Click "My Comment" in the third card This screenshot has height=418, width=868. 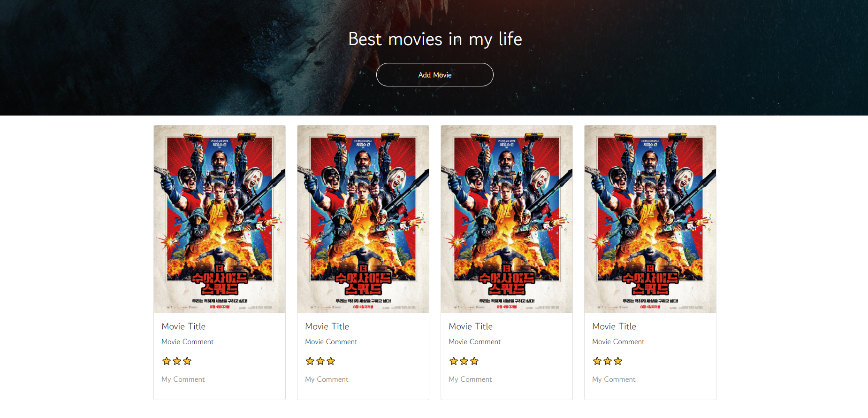point(470,379)
